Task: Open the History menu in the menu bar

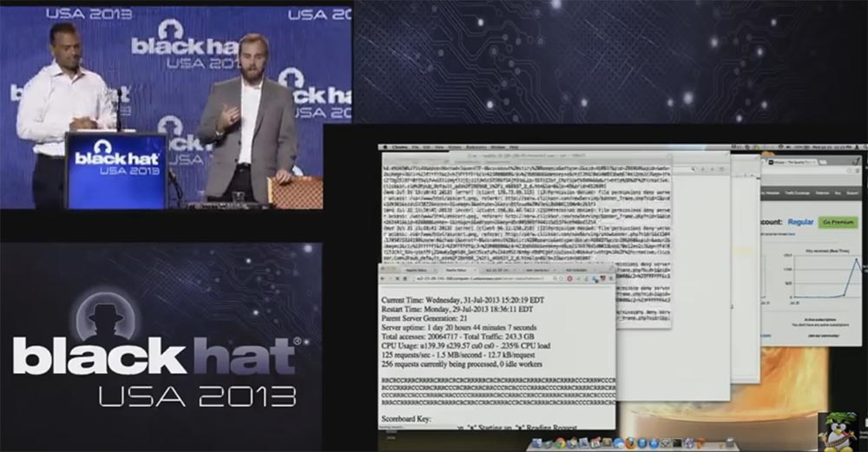Action: pyautogui.click(x=455, y=147)
